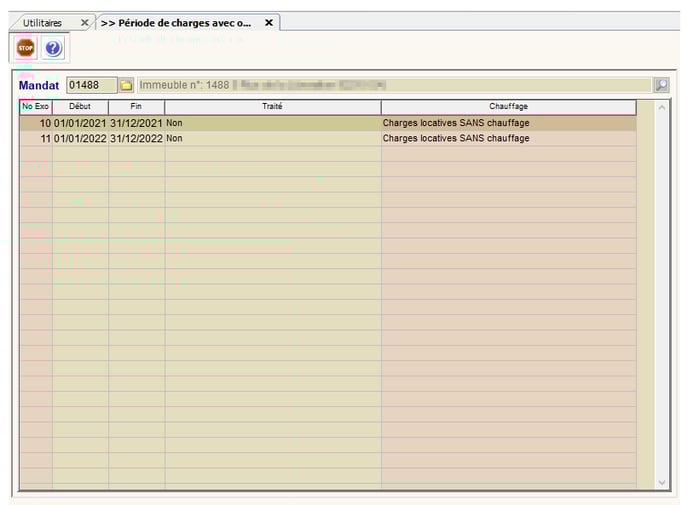Sort by the No Exo column header
688x505 pixels.
point(35,106)
